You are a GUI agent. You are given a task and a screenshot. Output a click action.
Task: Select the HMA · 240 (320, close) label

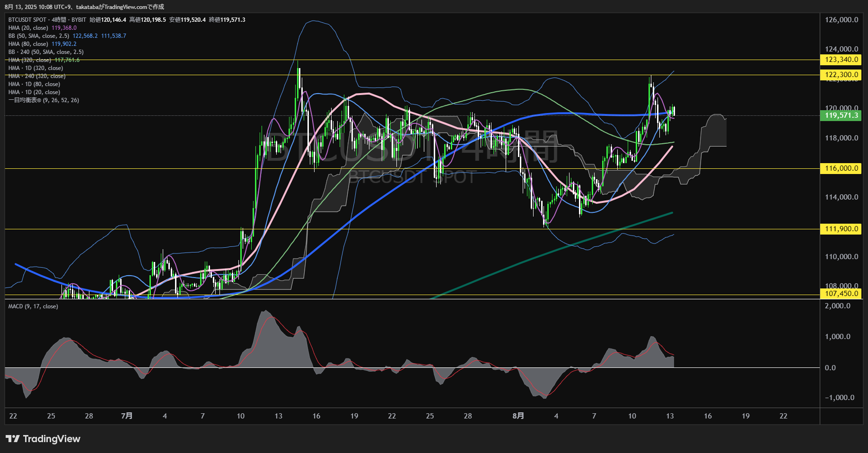(x=37, y=76)
